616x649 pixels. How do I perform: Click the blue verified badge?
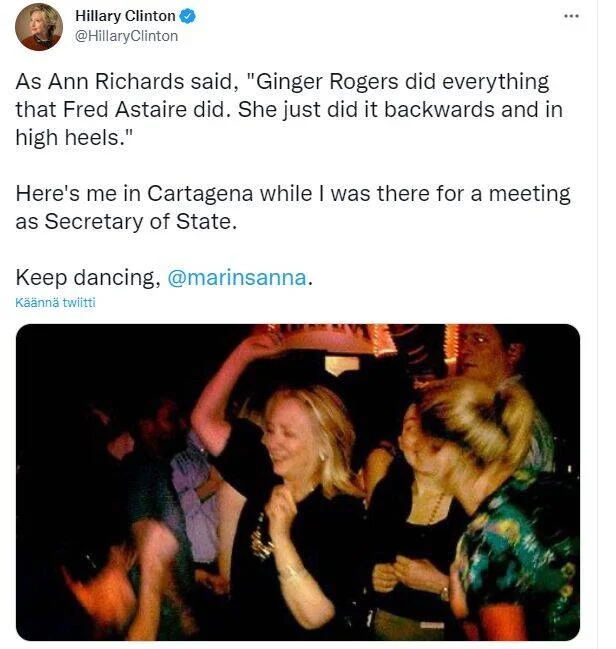(x=187, y=16)
